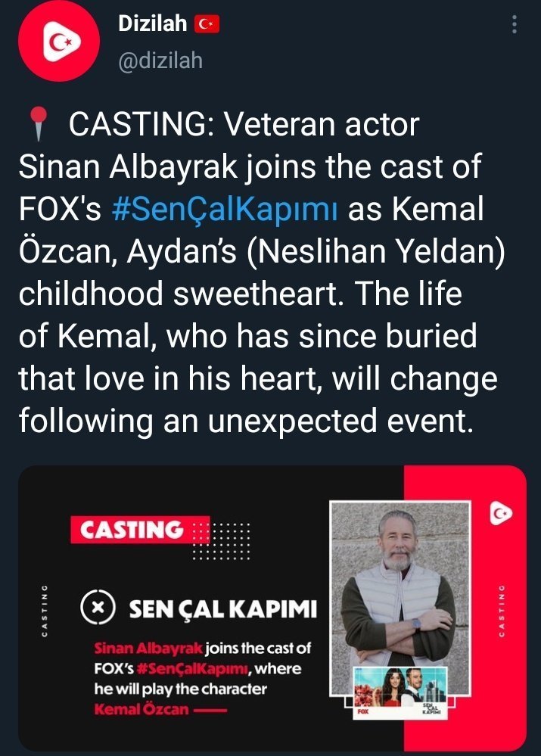Image resolution: width=541 pixels, height=756 pixels.
Task: Open the Dizilah profile avatar
Action: pyautogui.click(x=58, y=45)
